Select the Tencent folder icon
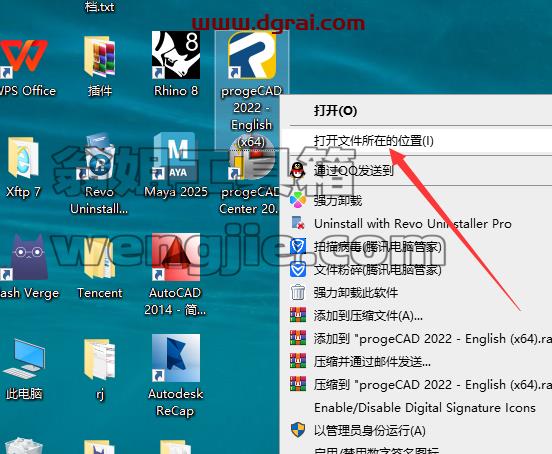This screenshot has height=454, width=552. [100, 259]
